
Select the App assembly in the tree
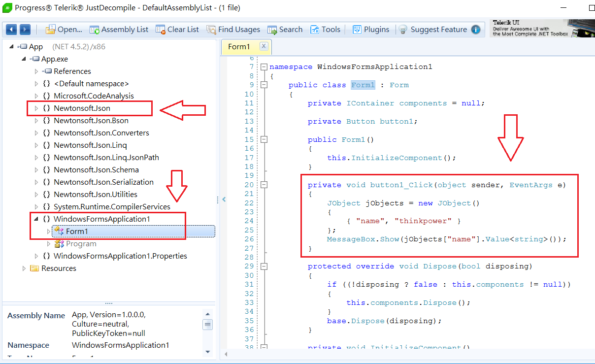point(36,47)
